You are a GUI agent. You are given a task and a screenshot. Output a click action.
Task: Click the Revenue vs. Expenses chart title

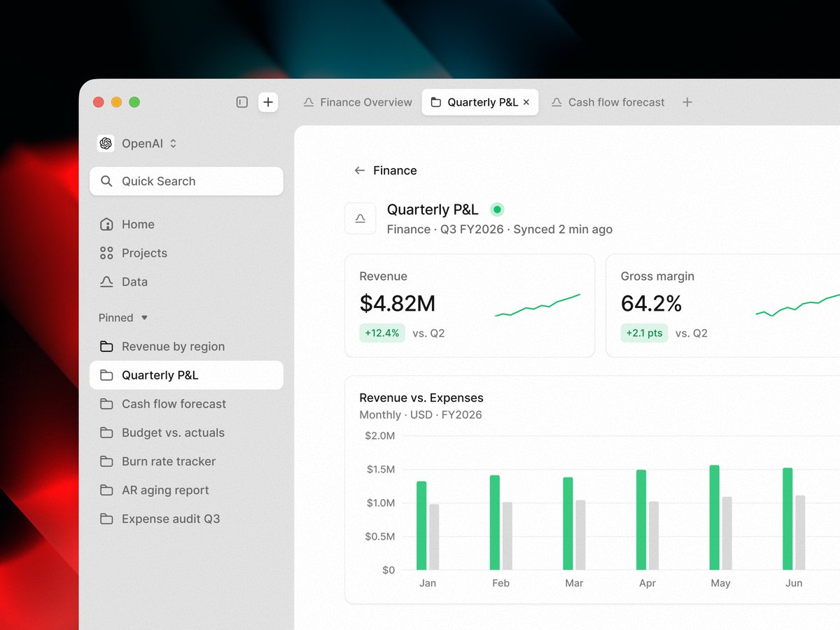coord(421,398)
